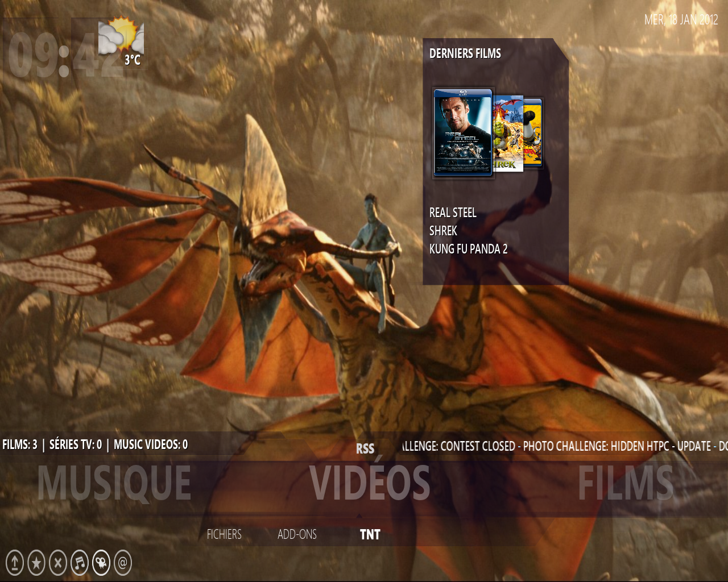Open the ADD-ONS submenu entry
The height and width of the screenshot is (582, 728).
pyautogui.click(x=297, y=534)
